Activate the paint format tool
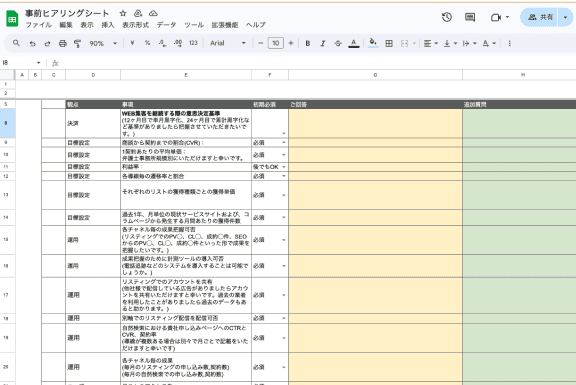The image size is (576, 385). tap(77, 43)
